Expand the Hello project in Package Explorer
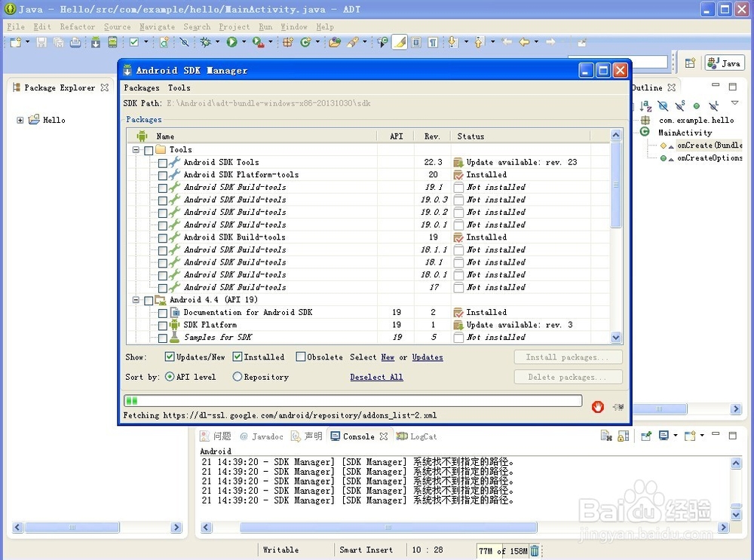Viewport: 754px width, 560px height. pyautogui.click(x=20, y=120)
